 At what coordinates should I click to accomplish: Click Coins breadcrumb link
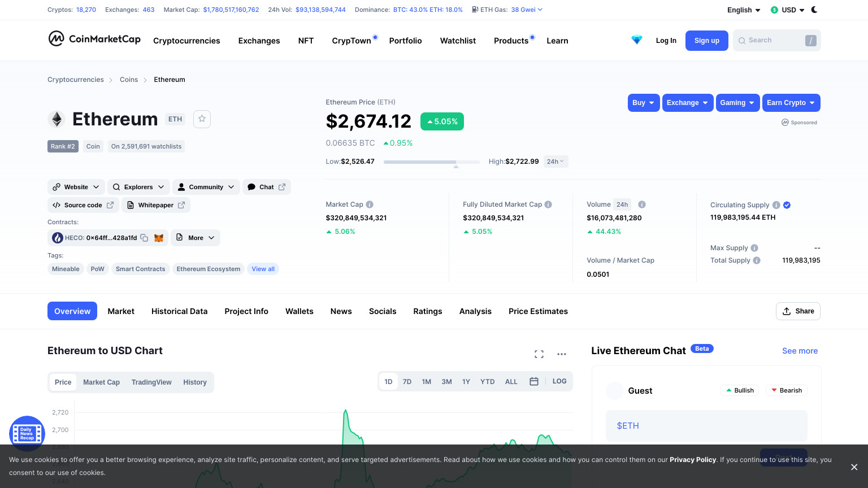tap(129, 80)
